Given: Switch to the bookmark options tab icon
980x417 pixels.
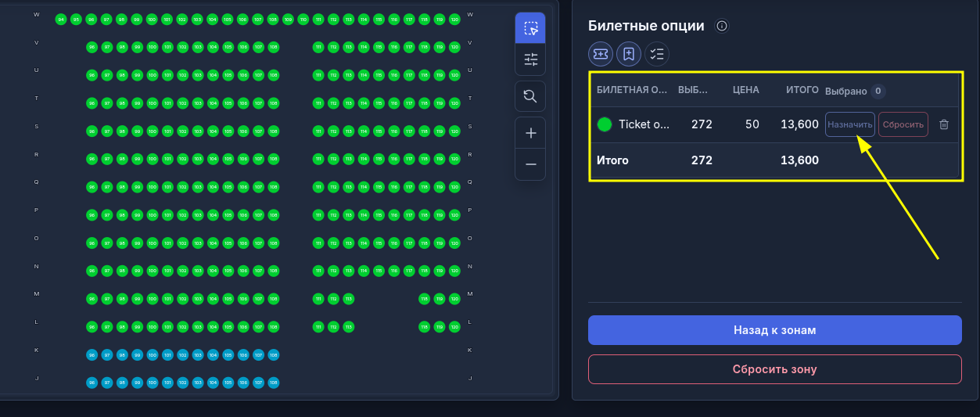Looking at the screenshot, I should coord(629,53).
